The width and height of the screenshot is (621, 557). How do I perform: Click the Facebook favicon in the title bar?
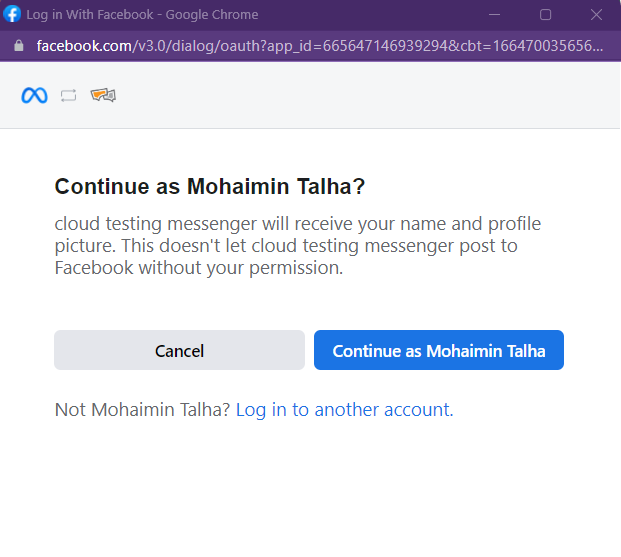tap(12, 14)
